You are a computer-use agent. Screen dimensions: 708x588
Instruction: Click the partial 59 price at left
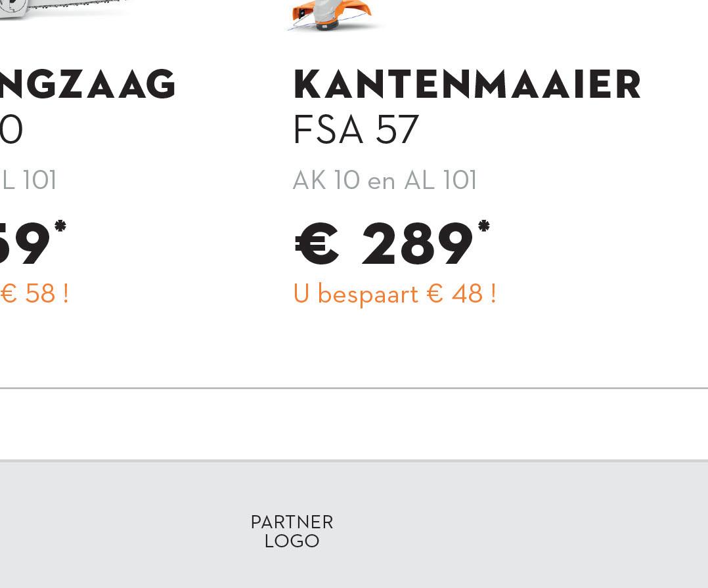(x=25, y=245)
